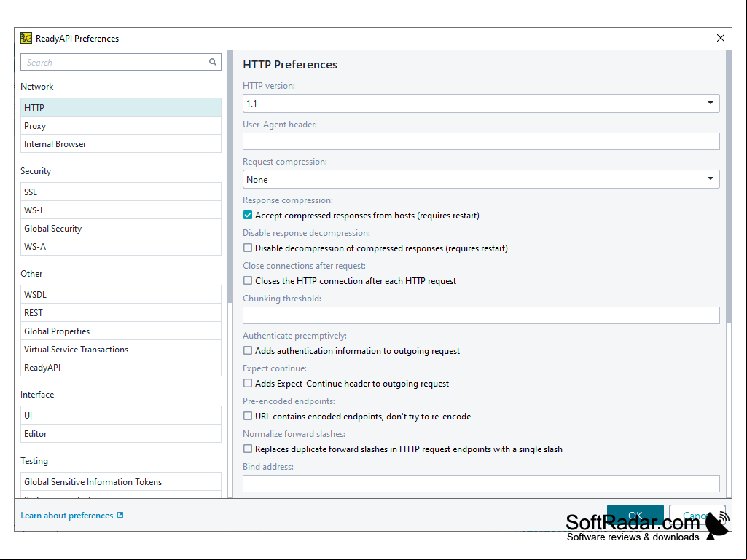
Task: Open WSDL preferences
Action: pyautogui.click(x=121, y=295)
